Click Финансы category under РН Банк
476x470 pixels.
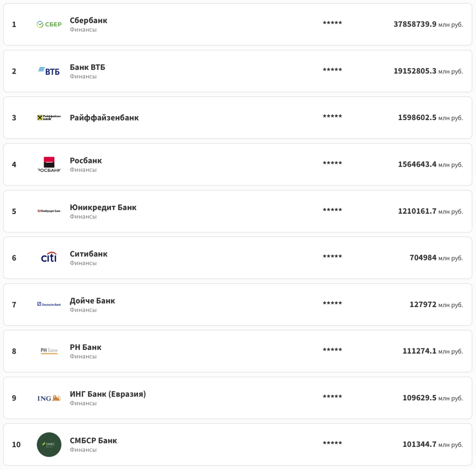click(83, 356)
